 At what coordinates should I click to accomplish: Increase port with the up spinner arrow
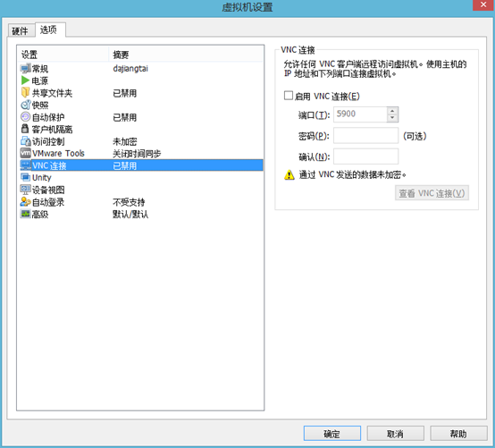coord(392,111)
